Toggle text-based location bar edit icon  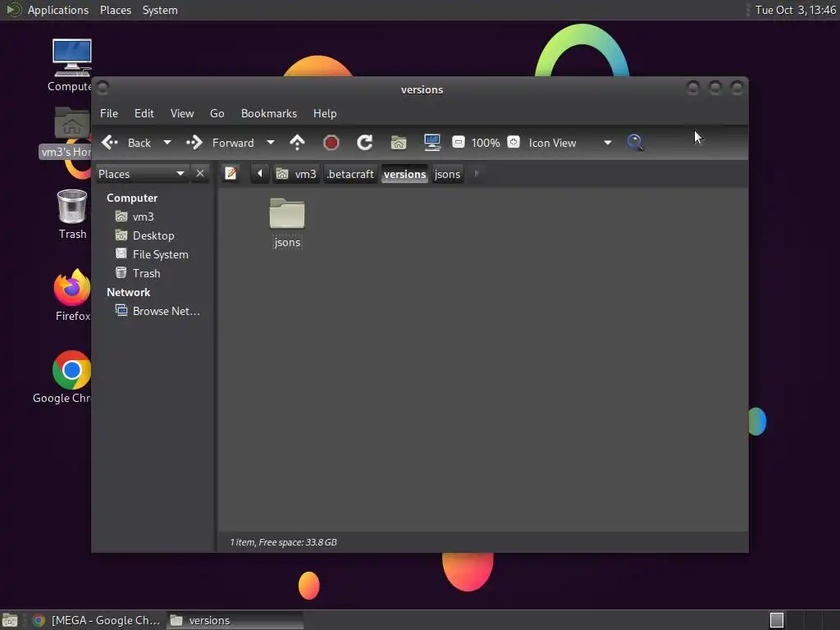[231, 174]
